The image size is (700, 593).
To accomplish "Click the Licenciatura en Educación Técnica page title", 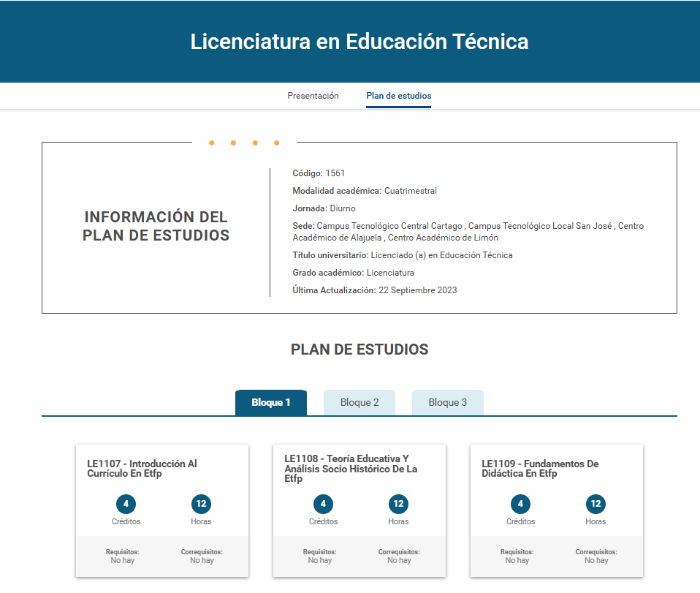I will tap(359, 42).
